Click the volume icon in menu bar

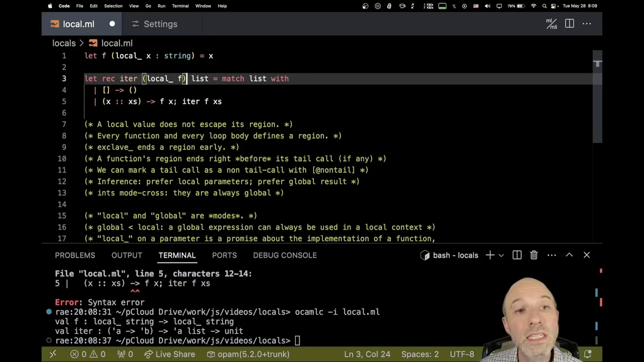[487, 6]
